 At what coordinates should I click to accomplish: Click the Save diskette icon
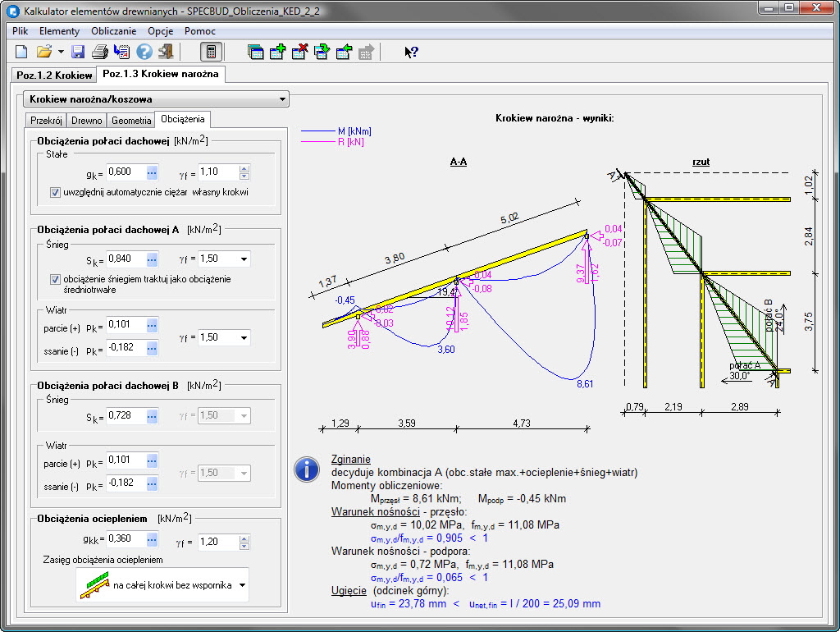click(x=78, y=52)
